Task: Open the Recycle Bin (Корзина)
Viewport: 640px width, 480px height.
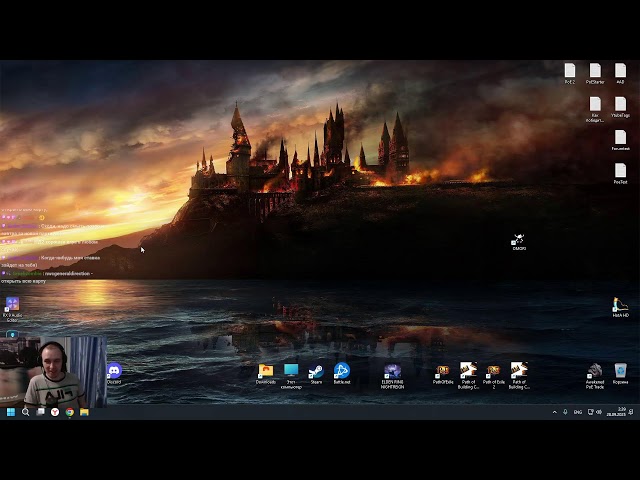Action: tap(620, 373)
